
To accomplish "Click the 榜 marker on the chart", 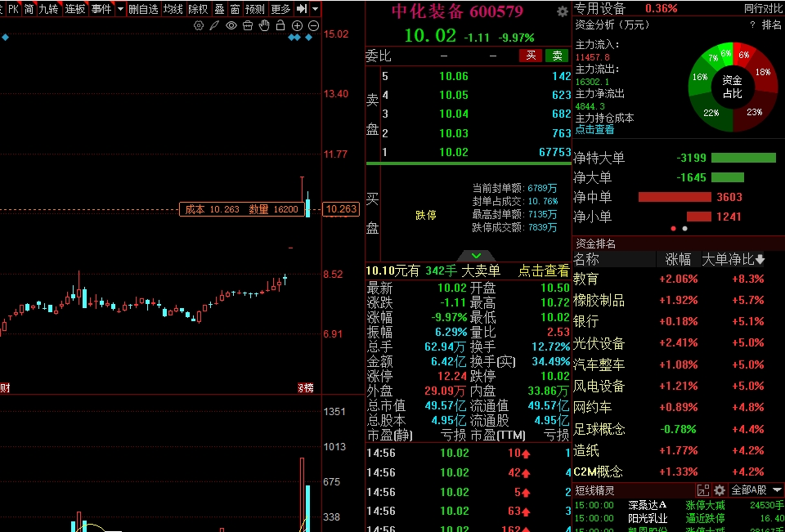I will (x=305, y=388).
